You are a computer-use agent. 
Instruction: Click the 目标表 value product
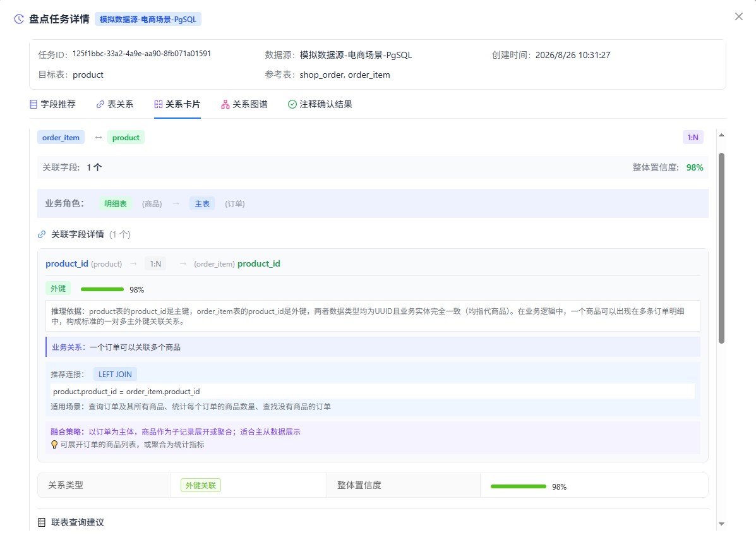coord(88,75)
